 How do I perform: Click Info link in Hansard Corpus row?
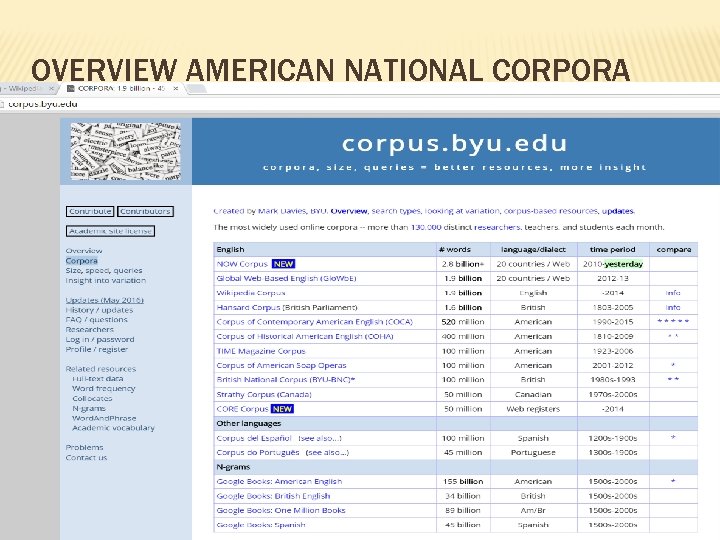(x=673, y=308)
